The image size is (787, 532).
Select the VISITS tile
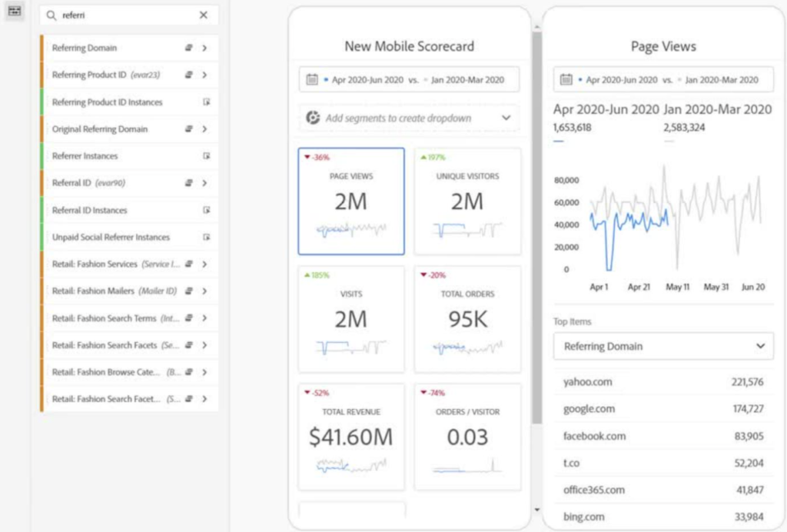point(351,319)
